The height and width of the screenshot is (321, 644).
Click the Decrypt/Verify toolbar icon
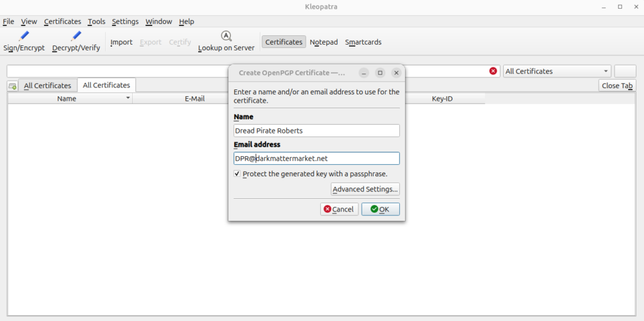[76, 36]
